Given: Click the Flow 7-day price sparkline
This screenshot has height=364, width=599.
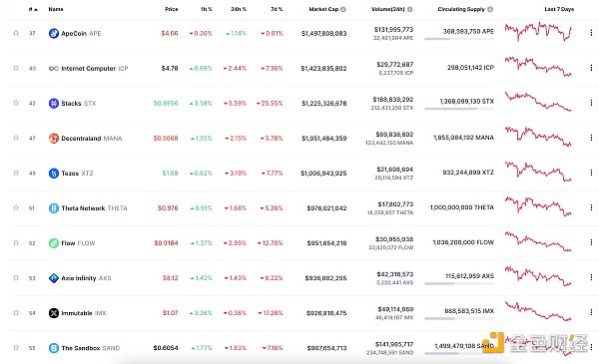Looking at the screenshot, I should [538, 241].
